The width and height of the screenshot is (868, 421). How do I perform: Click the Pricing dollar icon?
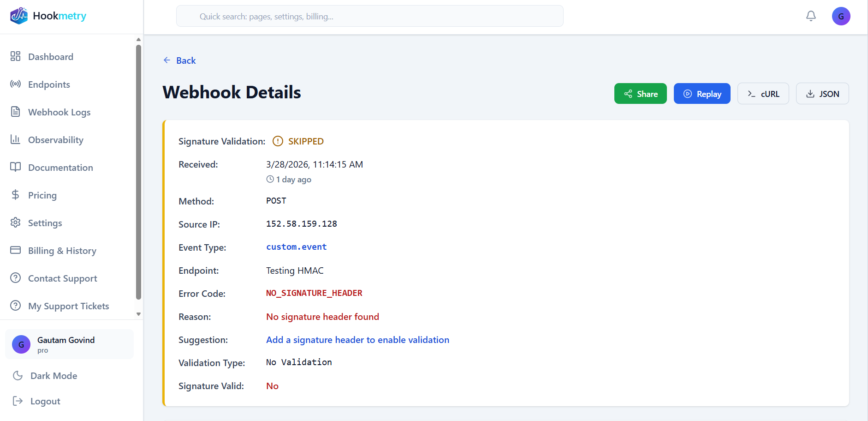point(15,195)
